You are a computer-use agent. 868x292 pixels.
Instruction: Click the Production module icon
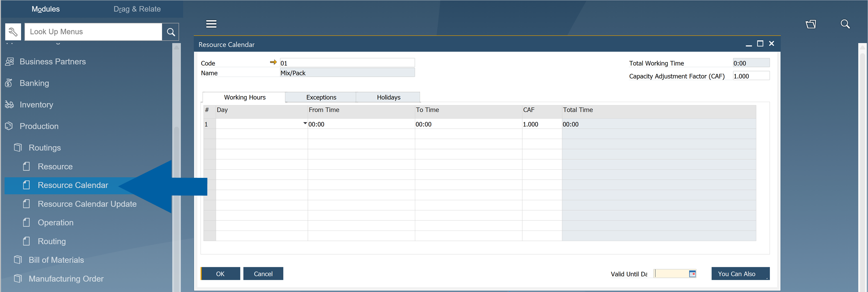coord(9,126)
